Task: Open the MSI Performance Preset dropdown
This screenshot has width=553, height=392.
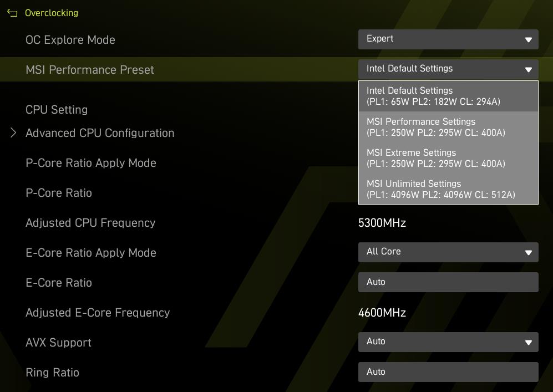Action: click(x=448, y=69)
